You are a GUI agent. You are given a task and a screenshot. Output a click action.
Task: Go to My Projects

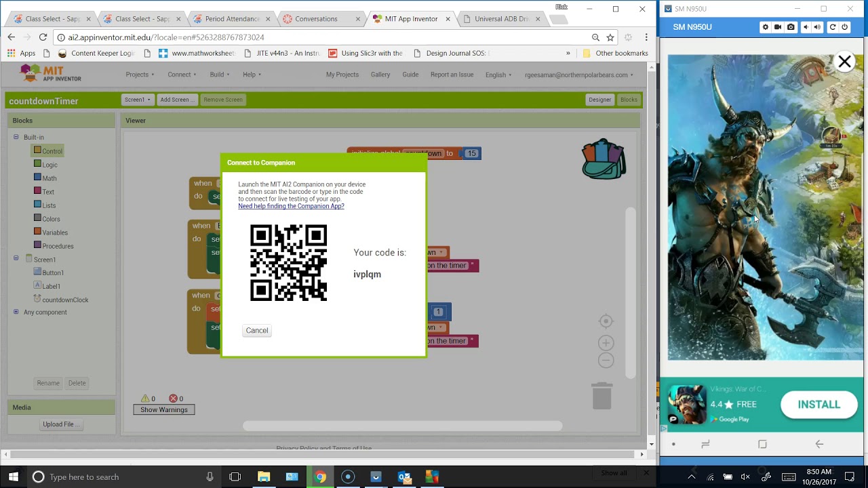click(342, 75)
